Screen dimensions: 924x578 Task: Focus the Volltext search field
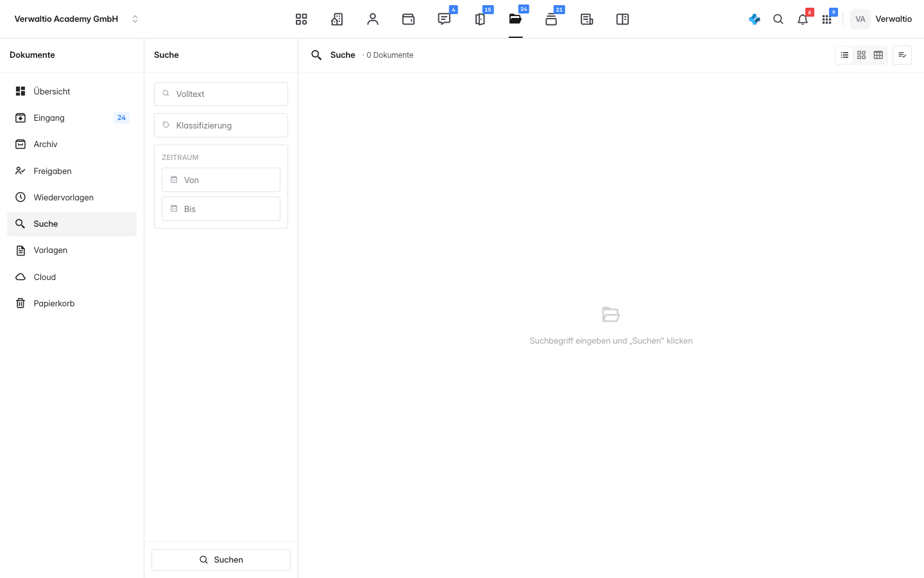pos(221,94)
